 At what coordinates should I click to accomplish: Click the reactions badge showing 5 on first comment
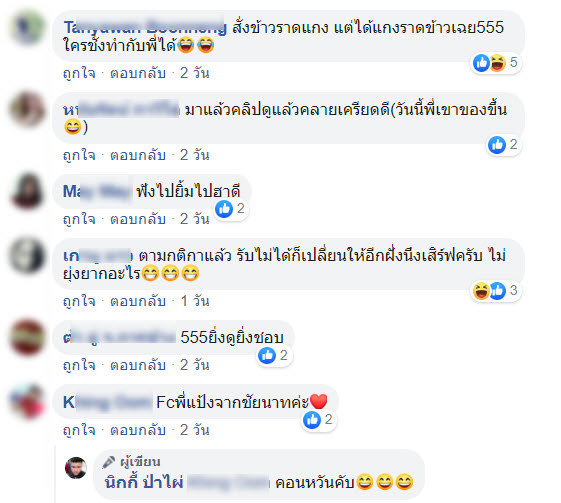click(496, 63)
